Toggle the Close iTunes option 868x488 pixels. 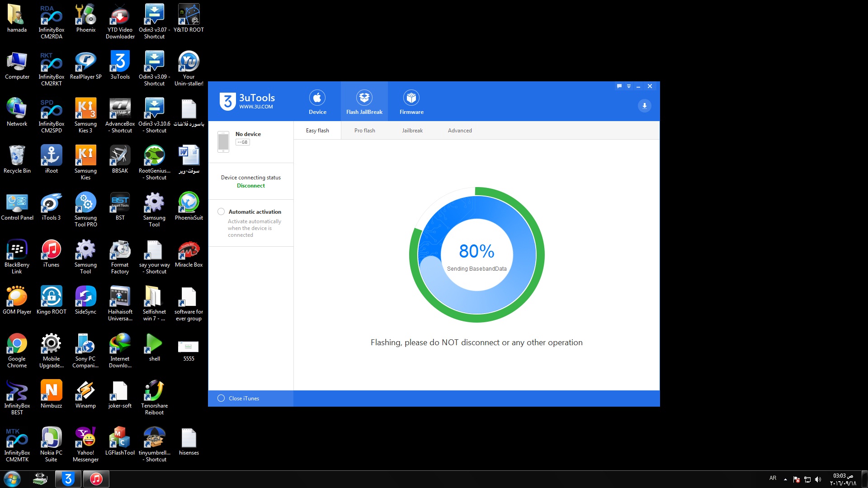coord(221,398)
